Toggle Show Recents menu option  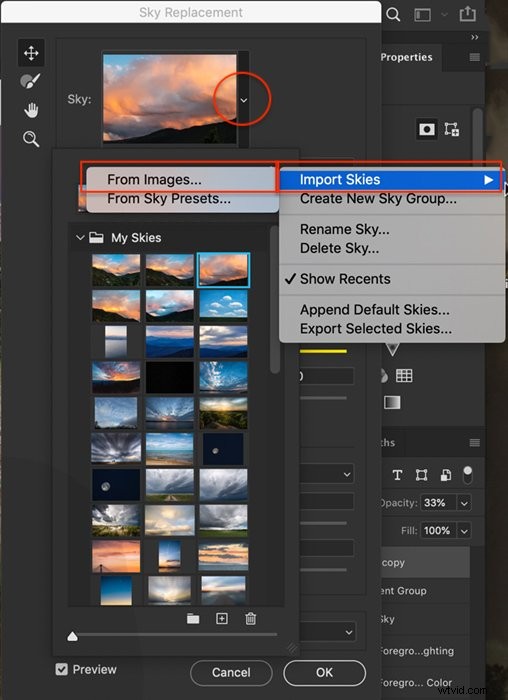pyautogui.click(x=345, y=279)
